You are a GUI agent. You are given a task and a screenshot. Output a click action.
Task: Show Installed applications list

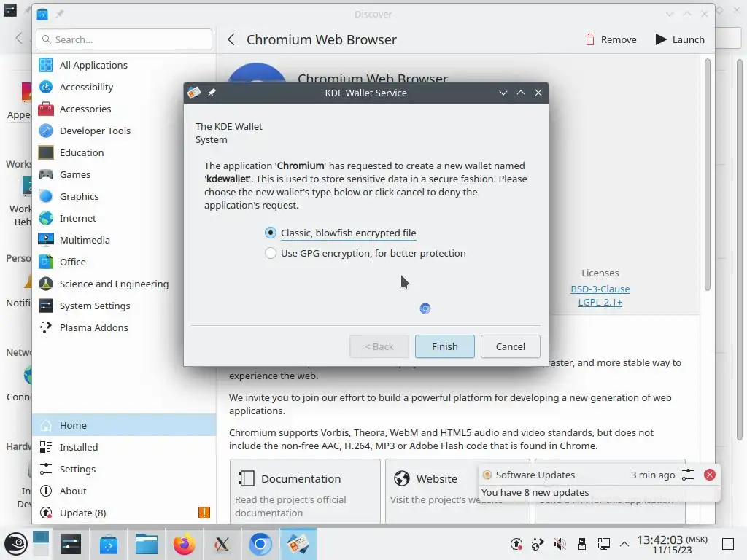pos(124,447)
